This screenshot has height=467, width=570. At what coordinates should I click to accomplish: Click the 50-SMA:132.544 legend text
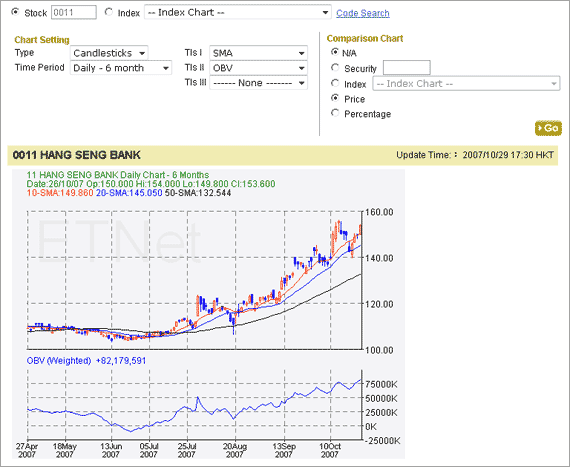pyautogui.click(x=198, y=193)
